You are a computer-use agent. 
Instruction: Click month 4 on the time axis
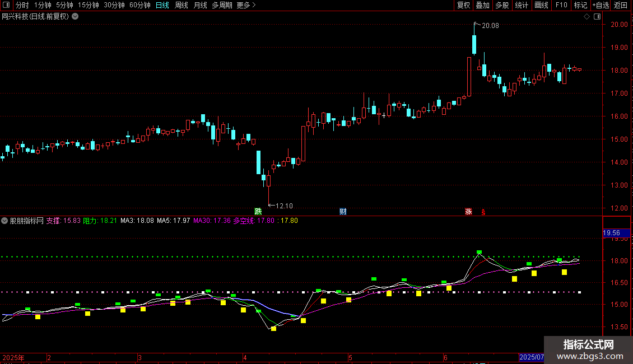(x=245, y=357)
